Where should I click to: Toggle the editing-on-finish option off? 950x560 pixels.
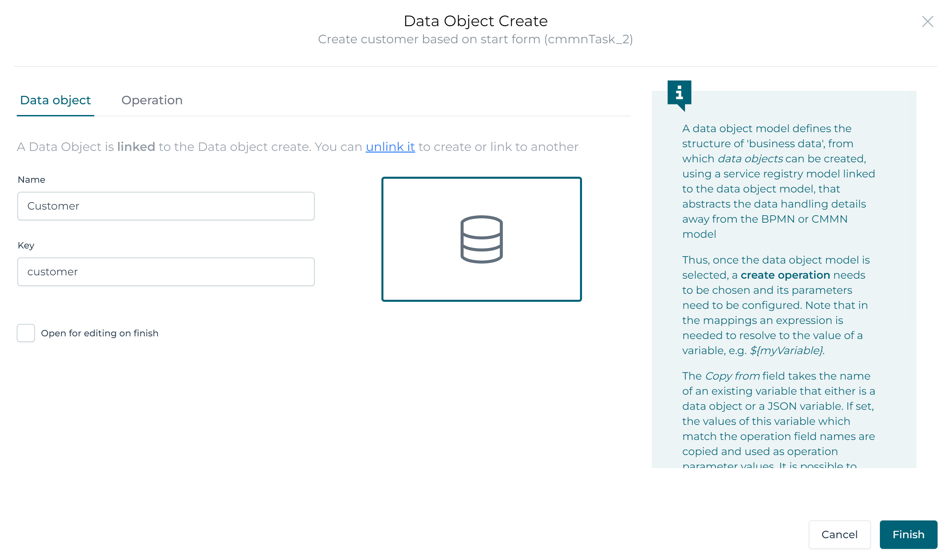(25, 333)
